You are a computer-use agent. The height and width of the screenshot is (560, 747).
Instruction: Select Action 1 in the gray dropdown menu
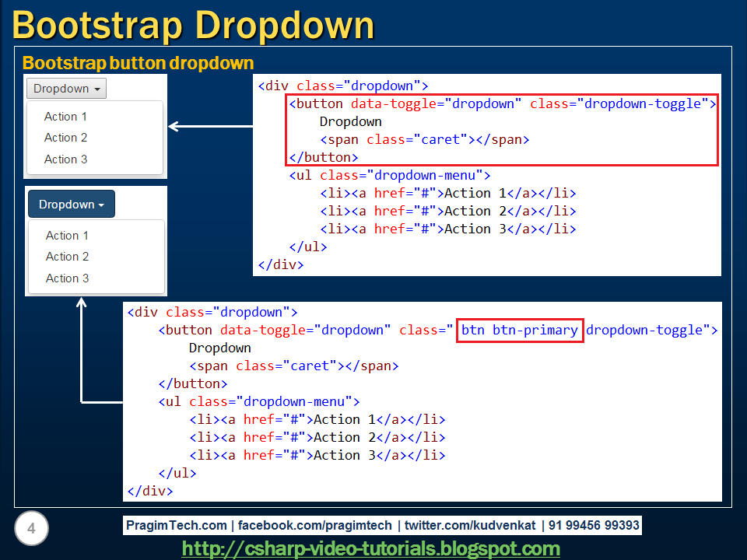click(65, 117)
